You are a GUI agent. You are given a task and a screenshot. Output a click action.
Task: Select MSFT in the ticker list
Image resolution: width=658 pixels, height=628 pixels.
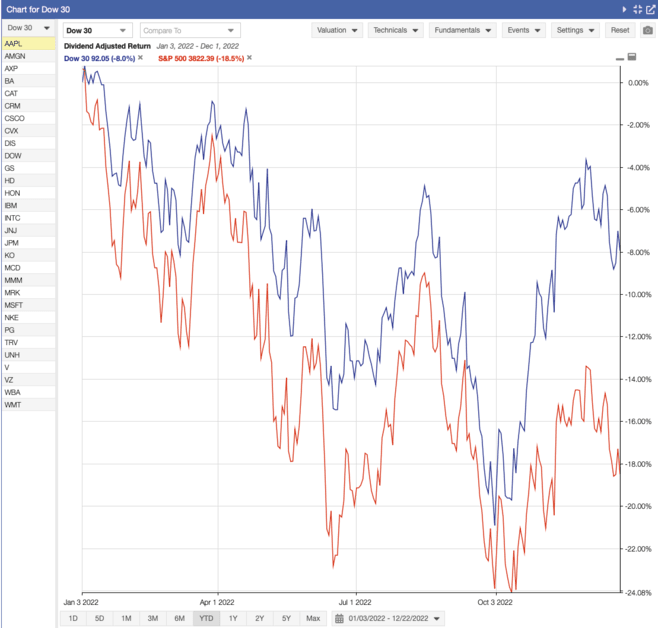click(x=29, y=305)
